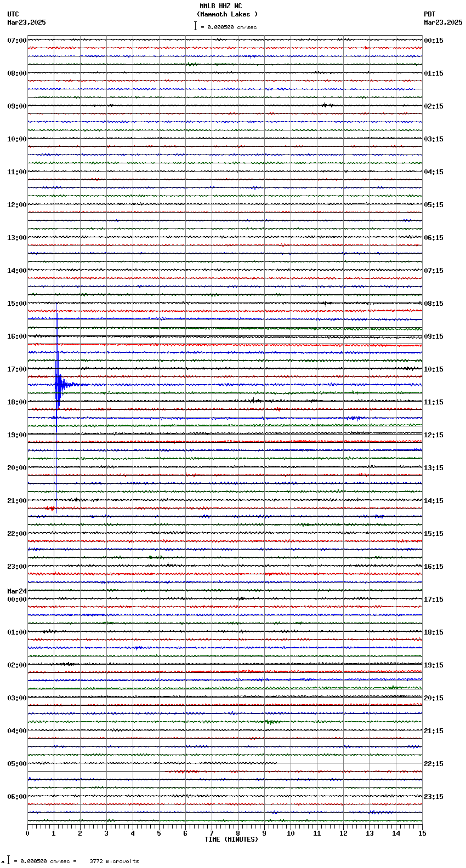Click the 20:00 UTC row label

[17, 468]
